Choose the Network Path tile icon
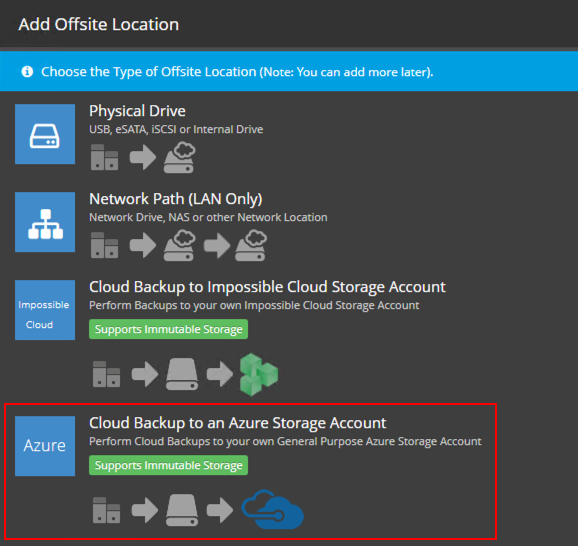 point(45,222)
